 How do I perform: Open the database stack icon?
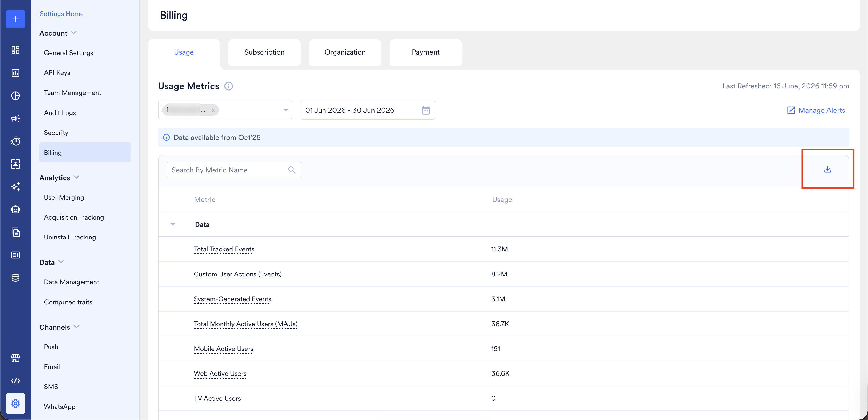pyautogui.click(x=16, y=278)
